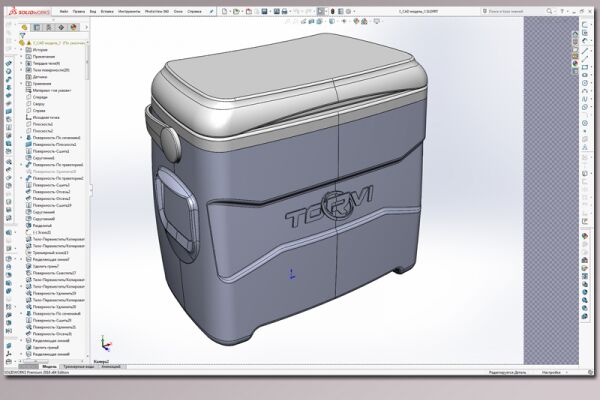
Task: Select the Датчики tree item
Action: pos(36,77)
